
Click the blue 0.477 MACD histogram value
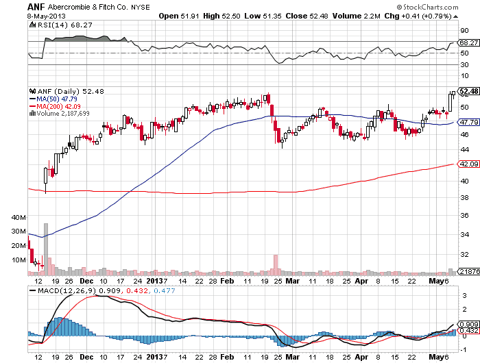pos(164,291)
